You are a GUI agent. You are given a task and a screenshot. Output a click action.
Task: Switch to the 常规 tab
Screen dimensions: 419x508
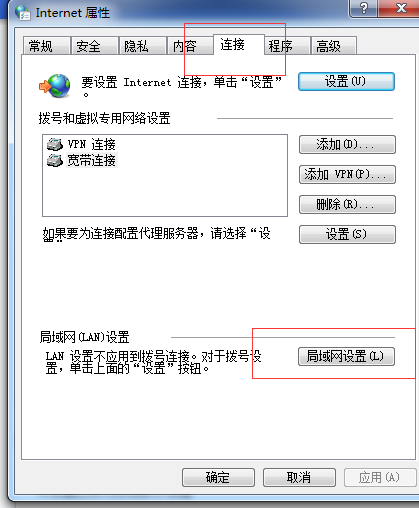pyautogui.click(x=47, y=46)
